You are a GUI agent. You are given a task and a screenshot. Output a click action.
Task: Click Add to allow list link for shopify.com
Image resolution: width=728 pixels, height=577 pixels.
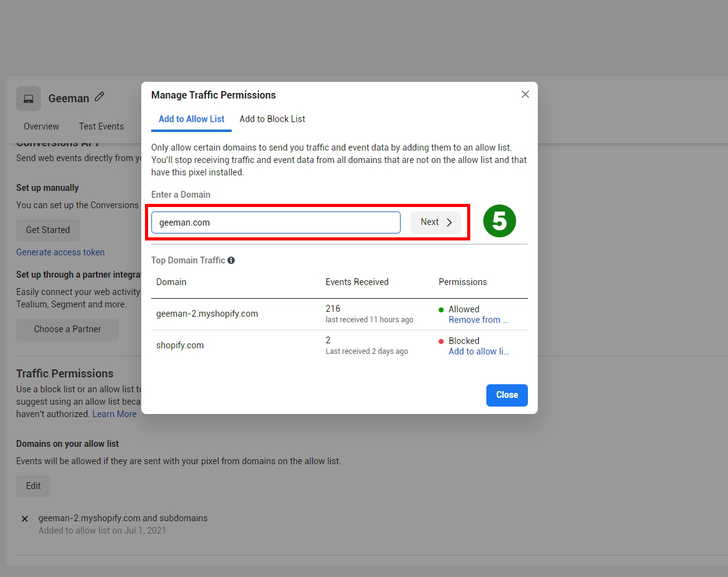point(478,351)
